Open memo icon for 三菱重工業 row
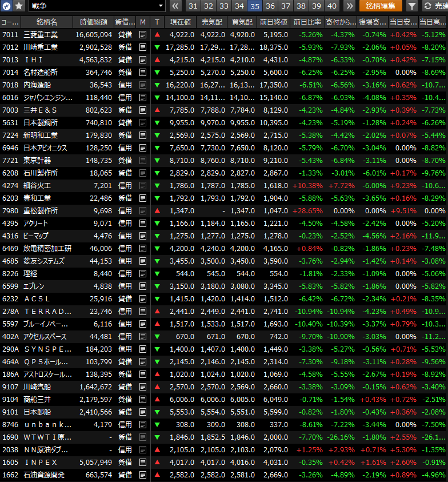Viewport: 448px width, 482px height. (x=143, y=35)
